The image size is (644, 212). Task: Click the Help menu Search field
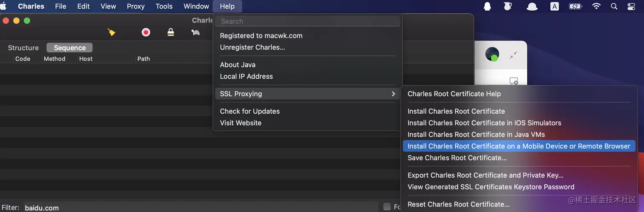(308, 21)
